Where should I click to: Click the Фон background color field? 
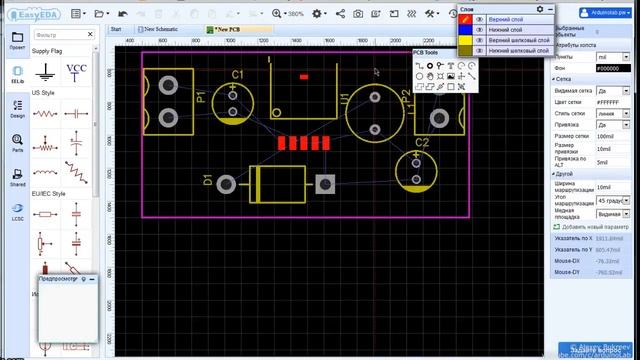613,68
